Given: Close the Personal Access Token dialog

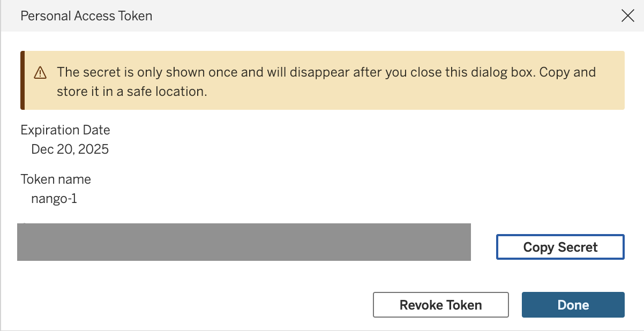Looking at the screenshot, I should click(x=627, y=16).
